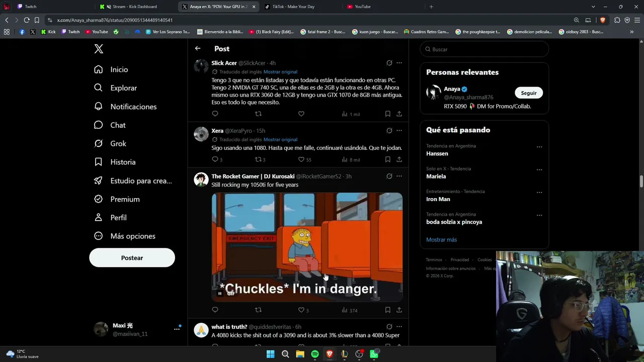Open account menu for Maxi
This screenshot has height=362, width=644.
(x=137, y=329)
